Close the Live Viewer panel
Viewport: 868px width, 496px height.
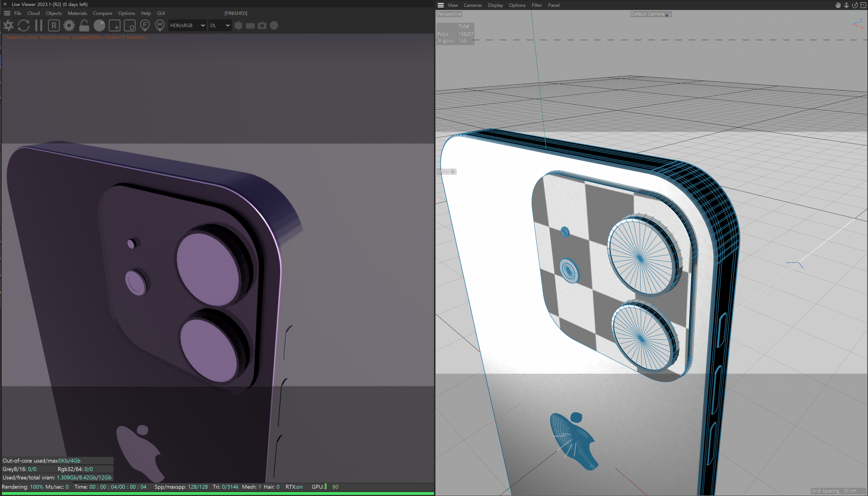[5, 4]
